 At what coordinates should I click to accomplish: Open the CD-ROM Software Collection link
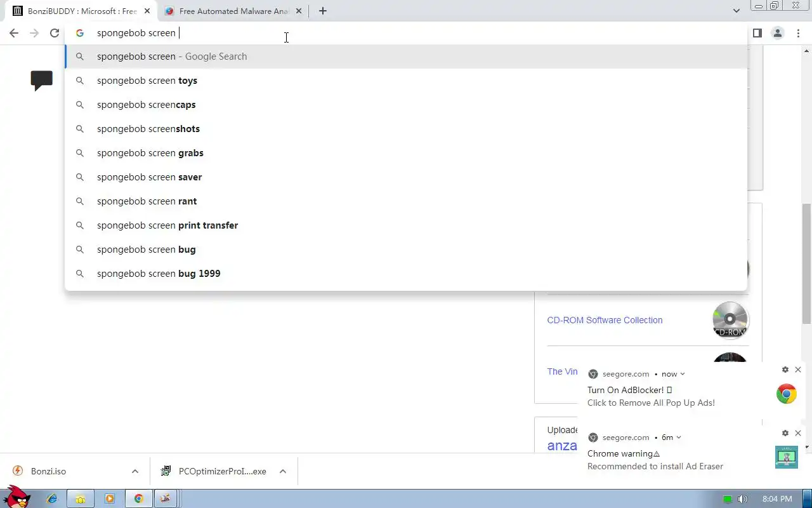(x=605, y=320)
